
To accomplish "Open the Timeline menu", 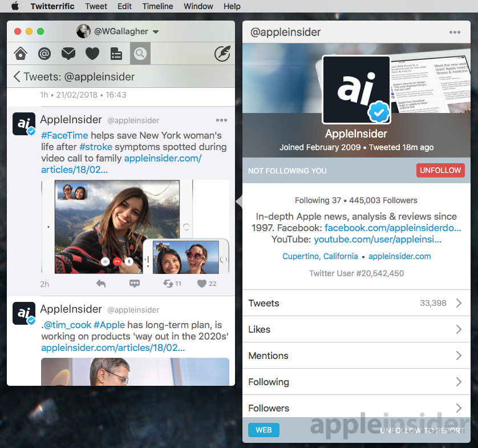I will pos(157,6).
